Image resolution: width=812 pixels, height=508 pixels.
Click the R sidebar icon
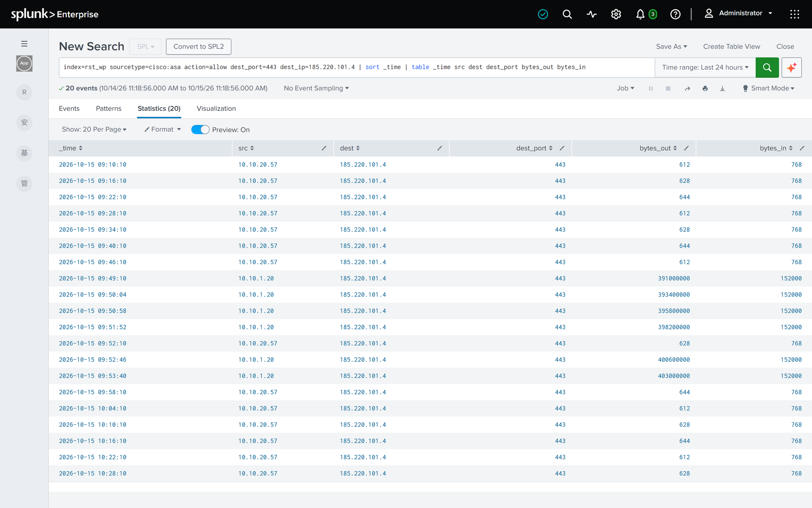click(25, 92)
